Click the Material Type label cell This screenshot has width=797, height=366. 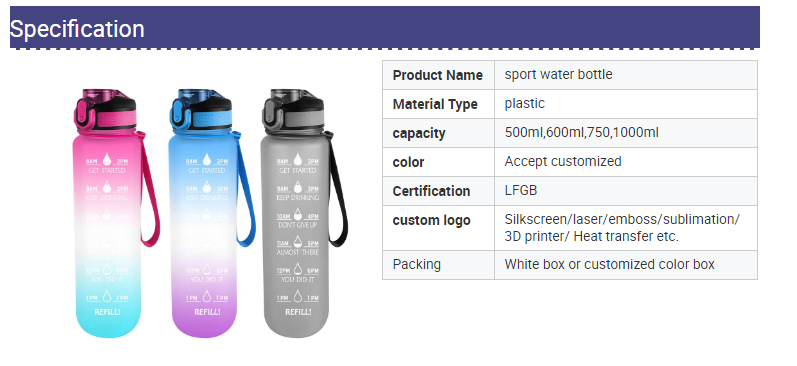tap(438, 104)
